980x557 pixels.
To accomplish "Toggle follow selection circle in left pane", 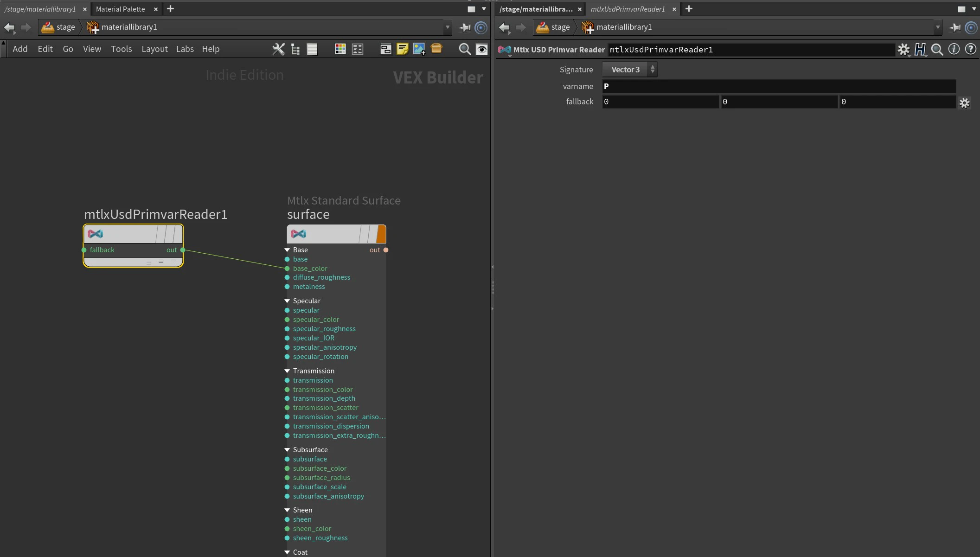I will tap(481, 27).
